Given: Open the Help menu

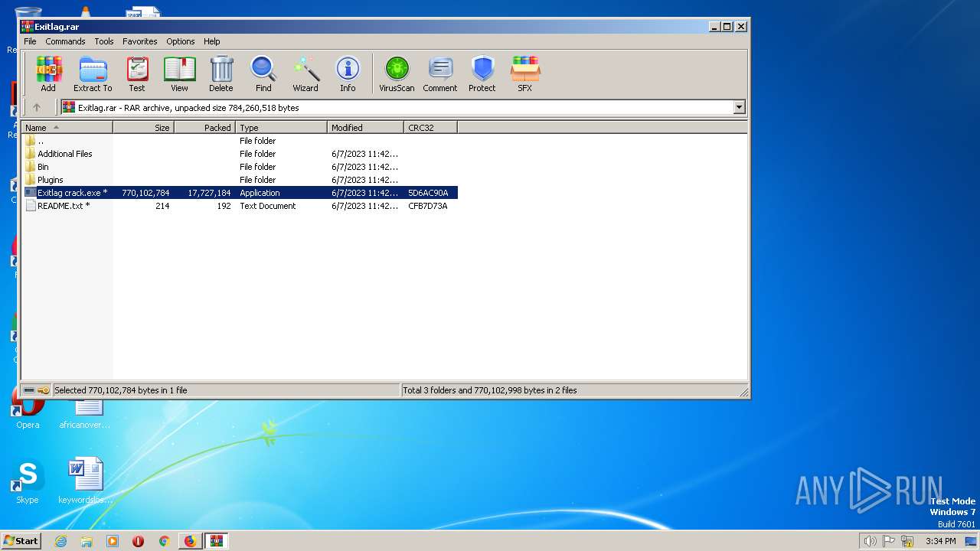Looking at the screenshot, I should pos(212,41).
